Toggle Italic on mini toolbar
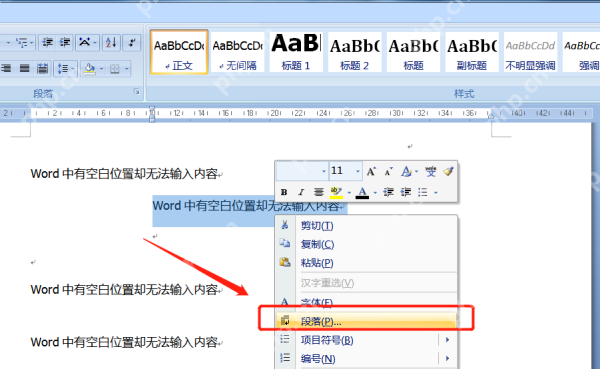The image size is (600, 369). pyautogui.click(x=301, y=192)
